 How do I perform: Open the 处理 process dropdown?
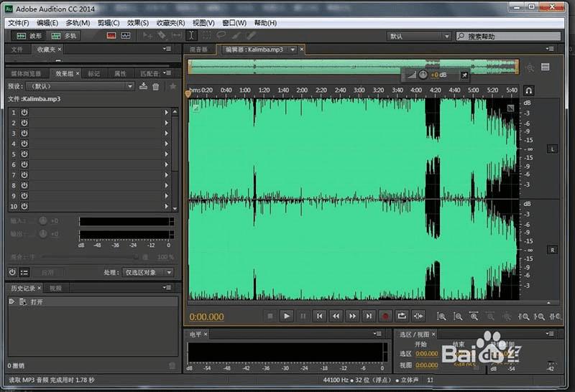point(147,272)
